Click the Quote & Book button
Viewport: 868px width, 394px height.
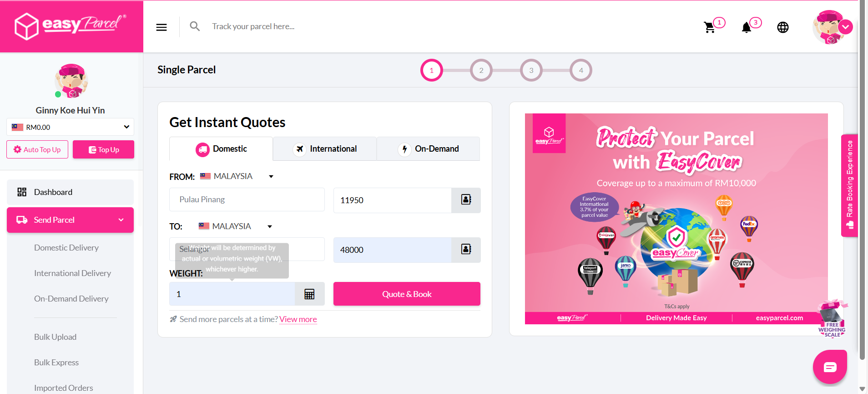(x=407, y=294)
